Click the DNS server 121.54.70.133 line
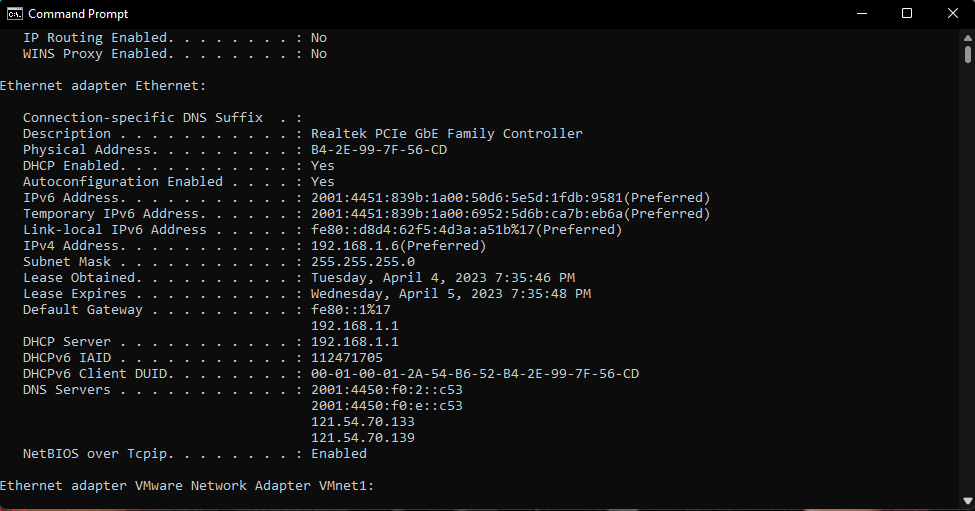 point(363,421)
